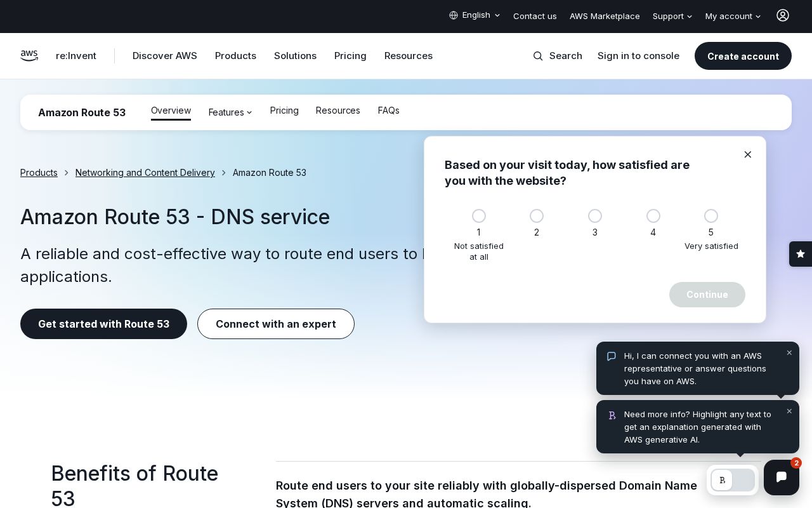This screenshot has height=508, width=812.
Task: Open the star feedback tab on right edge
Action: click(801, 254)
